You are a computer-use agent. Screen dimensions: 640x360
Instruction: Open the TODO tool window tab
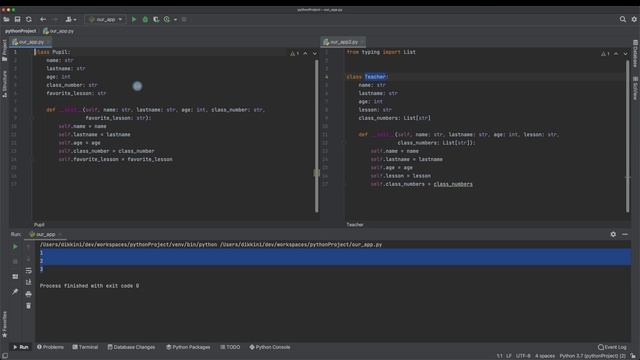click(x=230, y=347)
